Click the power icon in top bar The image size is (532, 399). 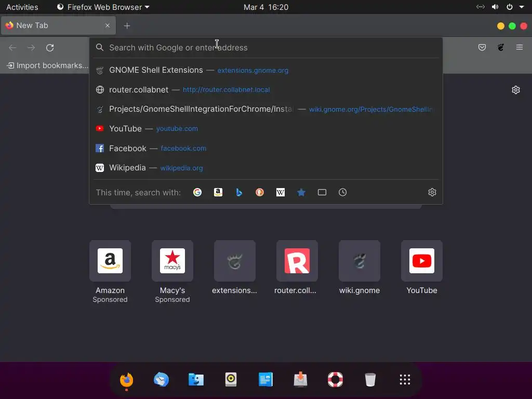(509, 7)
